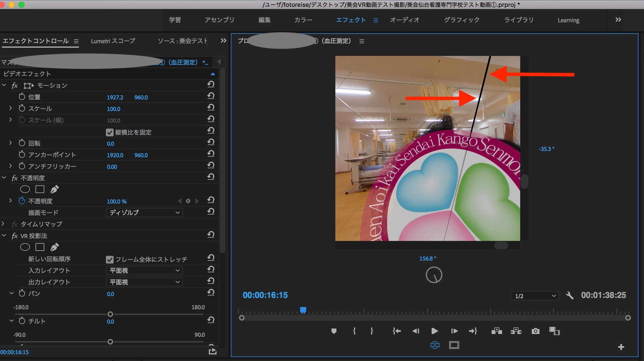
Task: Reset the Position parameter value
Action: (x=211, y=96)
